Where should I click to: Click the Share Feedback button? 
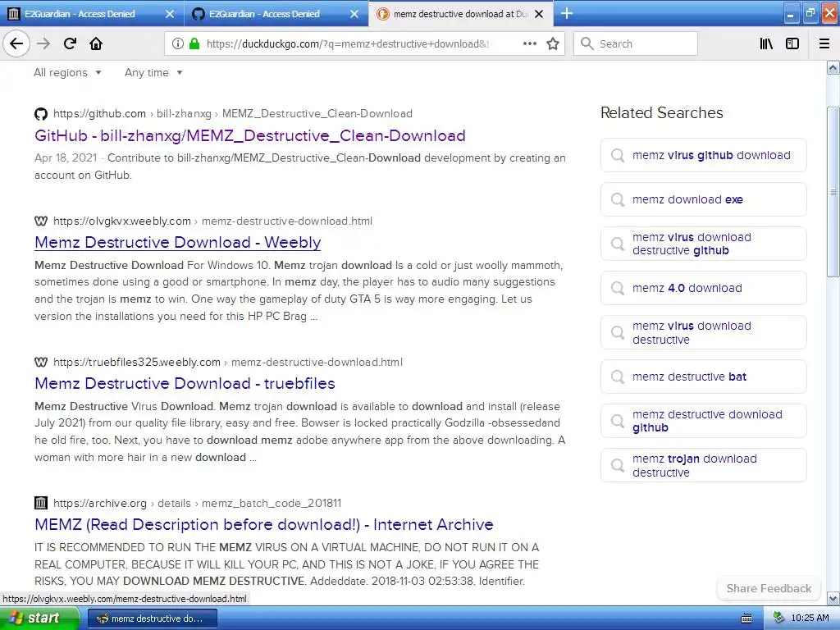(x=769, y=589)
